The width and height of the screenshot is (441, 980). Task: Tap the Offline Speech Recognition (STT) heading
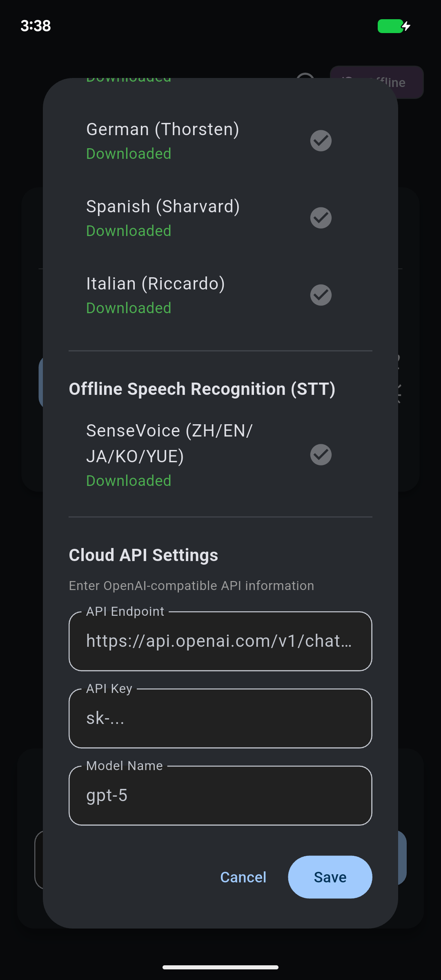202,389
